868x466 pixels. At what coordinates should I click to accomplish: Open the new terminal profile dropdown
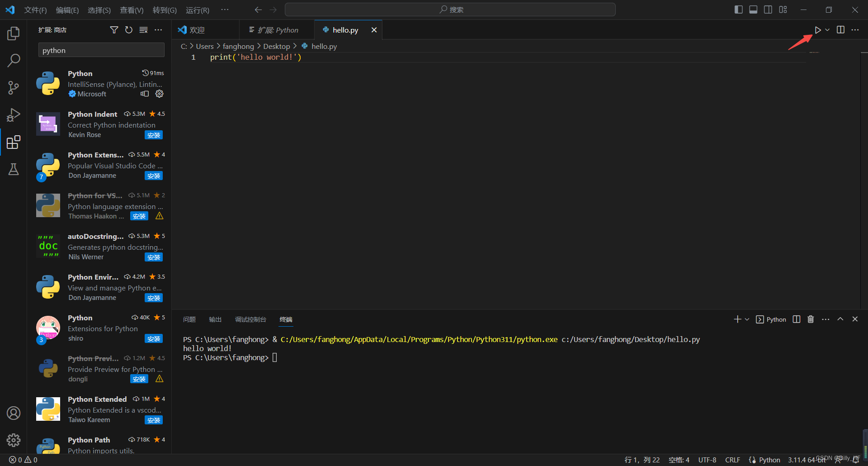(x=746, y=319)
